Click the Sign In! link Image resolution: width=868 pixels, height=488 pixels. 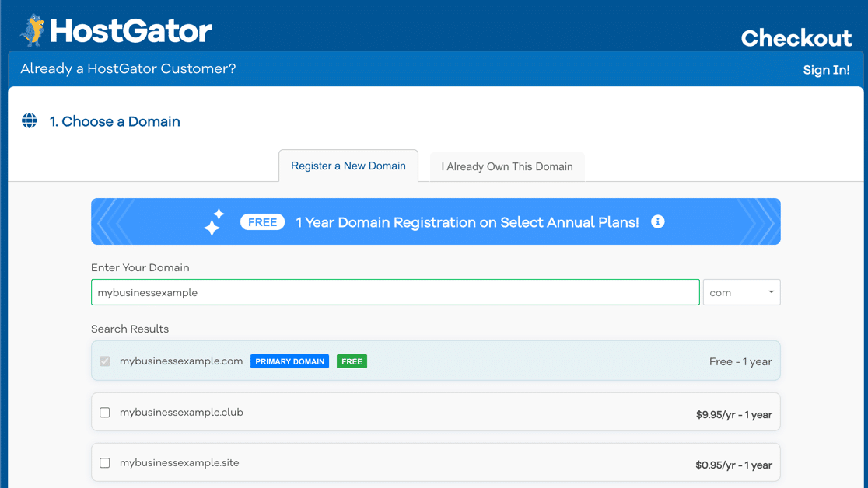(x=826, y=70)
